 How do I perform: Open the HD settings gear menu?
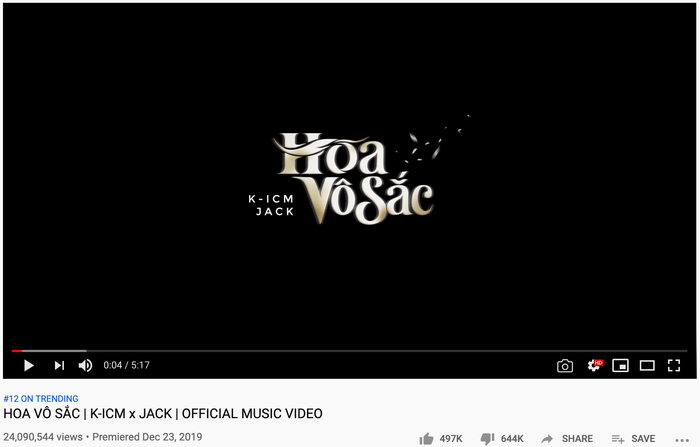click(x=595, y=365)
